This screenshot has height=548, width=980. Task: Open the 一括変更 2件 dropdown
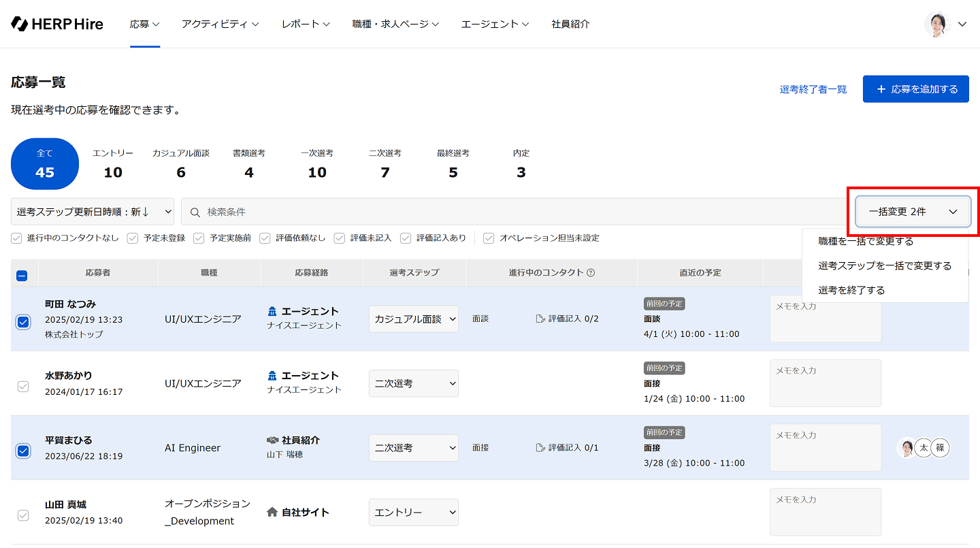click(x=913, y=212)
